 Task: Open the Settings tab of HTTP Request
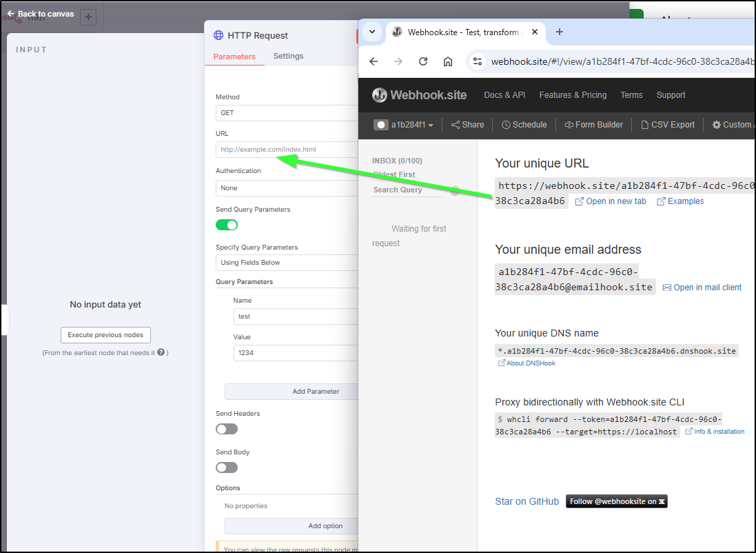[288, 56]
